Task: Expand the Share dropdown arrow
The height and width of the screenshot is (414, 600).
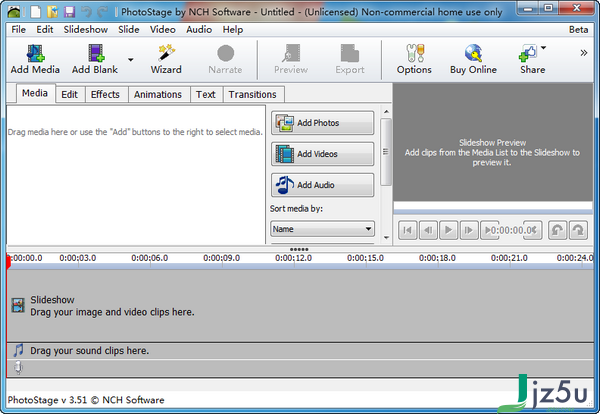Action: tap(543, 48)
